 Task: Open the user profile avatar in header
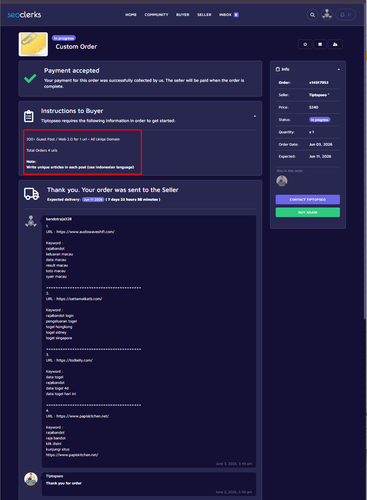tap(327, 14)
